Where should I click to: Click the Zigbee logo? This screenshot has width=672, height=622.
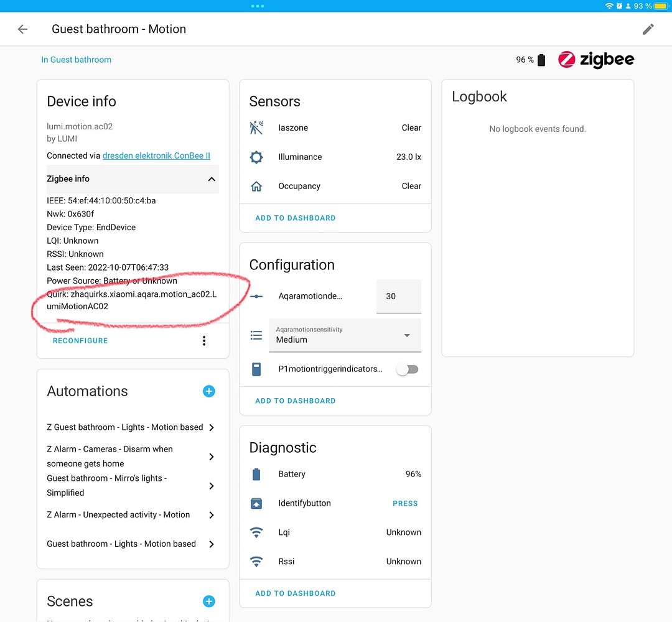point(596,60)
